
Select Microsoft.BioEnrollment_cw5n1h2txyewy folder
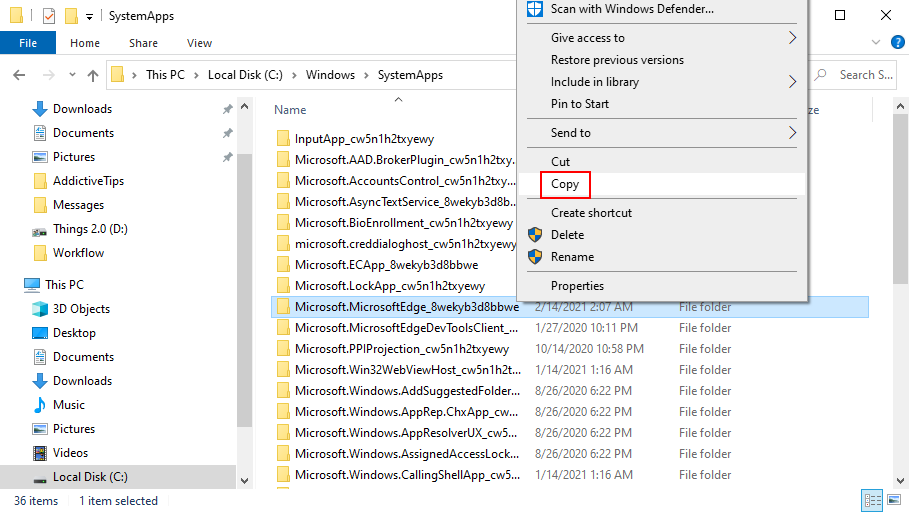coord(403,223)
